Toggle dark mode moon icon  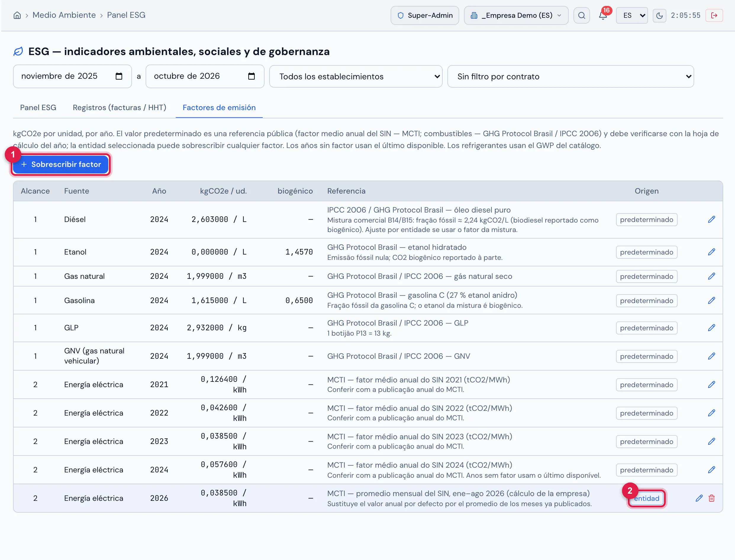pyautogui.click(x=659, y=15)
